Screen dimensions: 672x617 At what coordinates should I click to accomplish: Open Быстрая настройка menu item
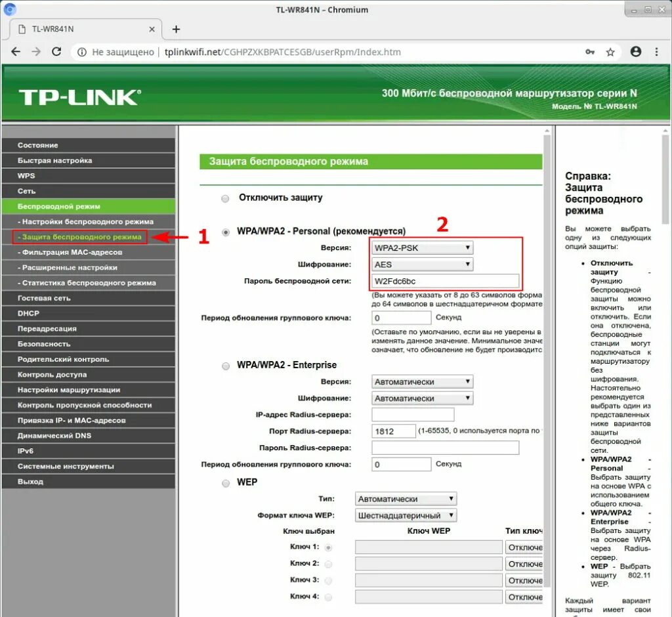click(x=89, y=160)
